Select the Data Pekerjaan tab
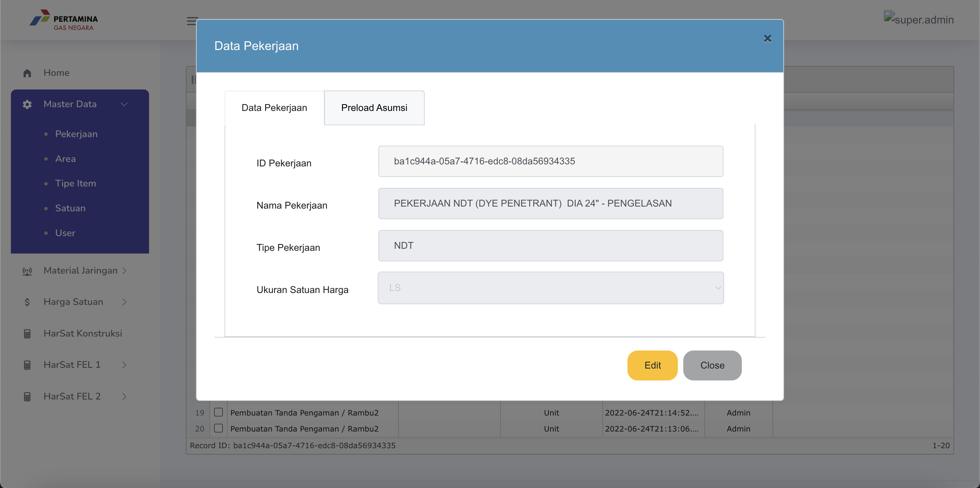This screenshot has width=980, height=488. point(274,108)
